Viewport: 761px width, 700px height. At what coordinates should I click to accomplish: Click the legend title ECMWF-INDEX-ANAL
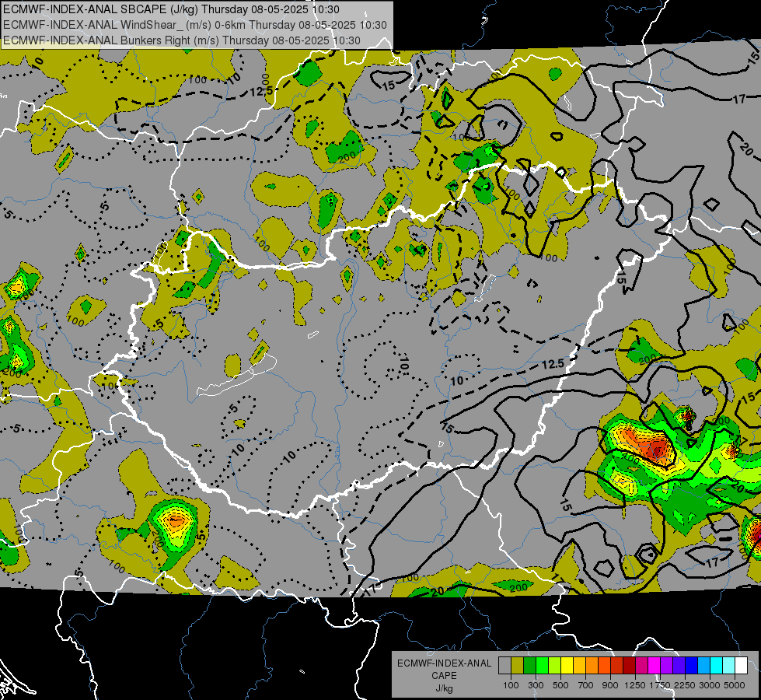(x=445, y=663)
